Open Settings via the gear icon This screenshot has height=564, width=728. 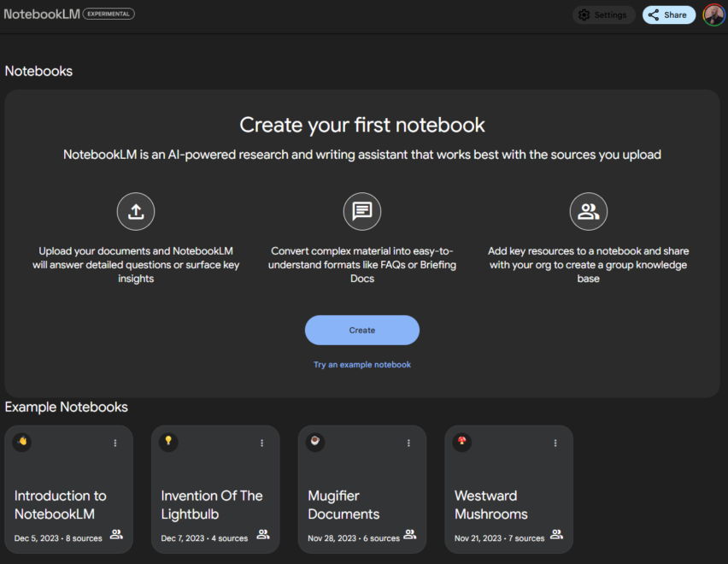[x=584, y=15]
